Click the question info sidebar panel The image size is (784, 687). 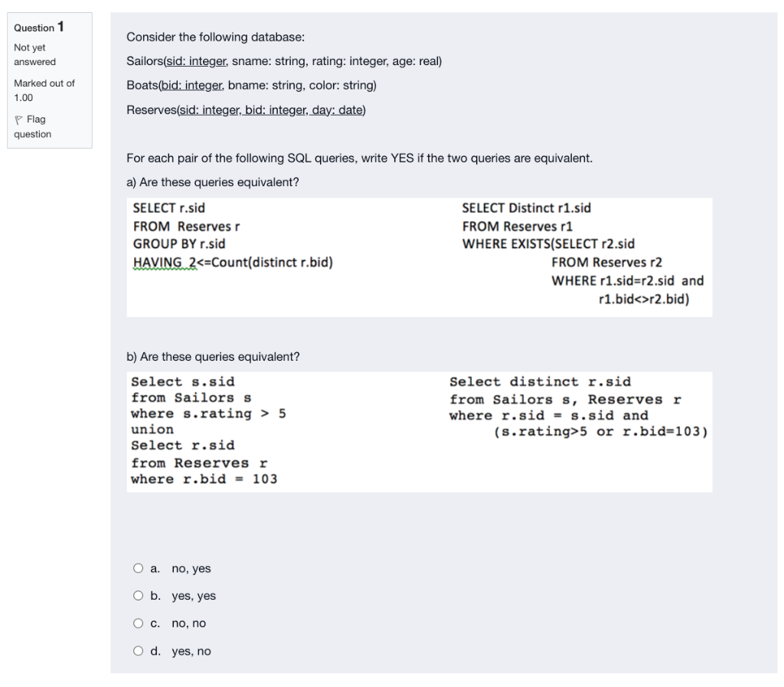tap(48, 80)
